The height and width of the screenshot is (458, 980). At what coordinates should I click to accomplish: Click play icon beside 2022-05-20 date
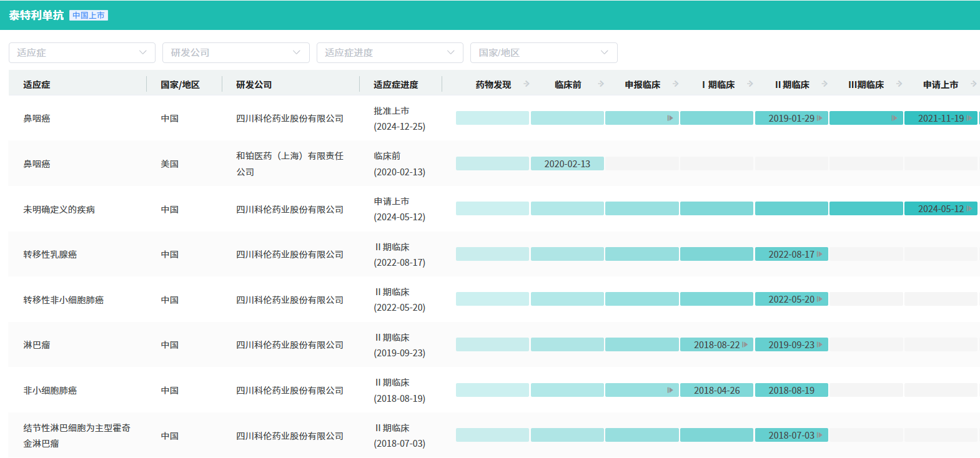(819, 300)
